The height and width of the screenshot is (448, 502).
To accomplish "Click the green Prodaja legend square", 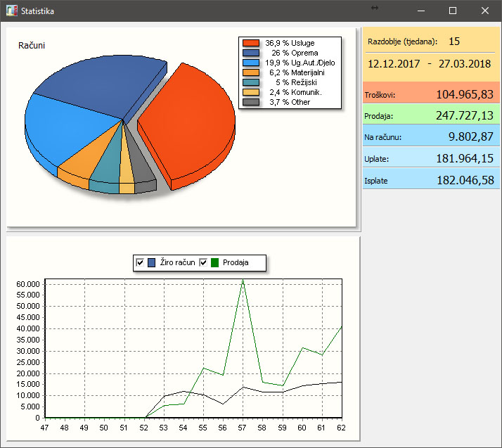I will (215, 262).
